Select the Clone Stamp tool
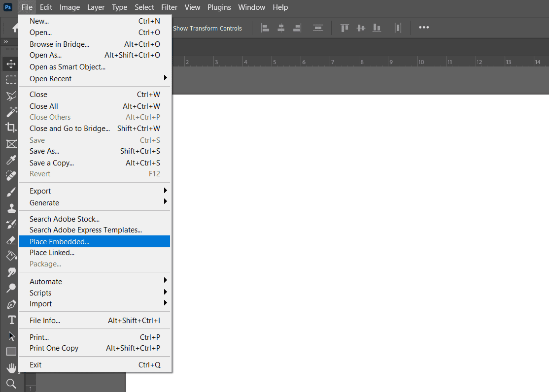 pyautogui.click(x=11, y=208)
